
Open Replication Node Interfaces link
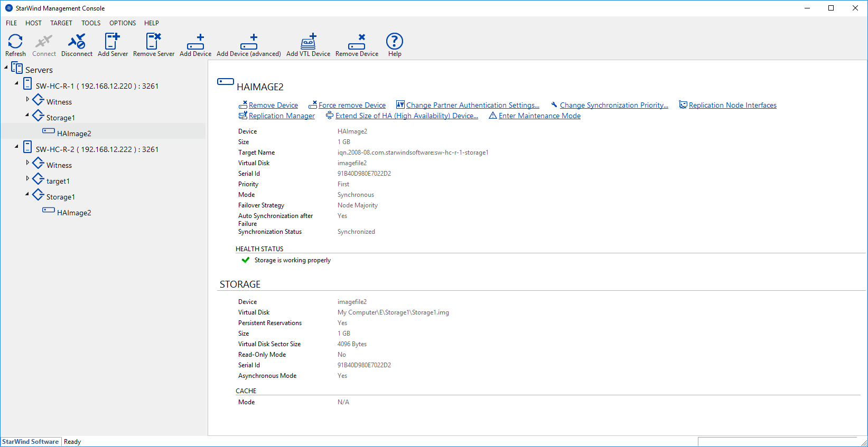733,106
